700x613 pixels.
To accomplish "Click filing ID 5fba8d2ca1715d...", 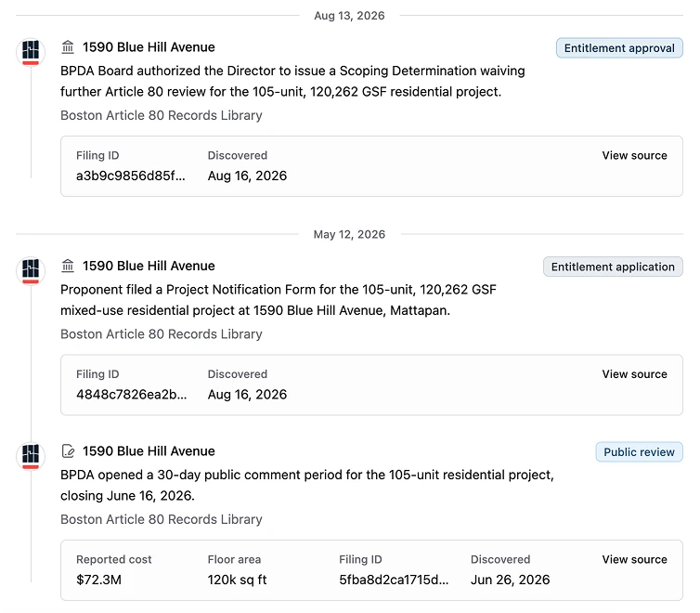I will coord(394,580).
